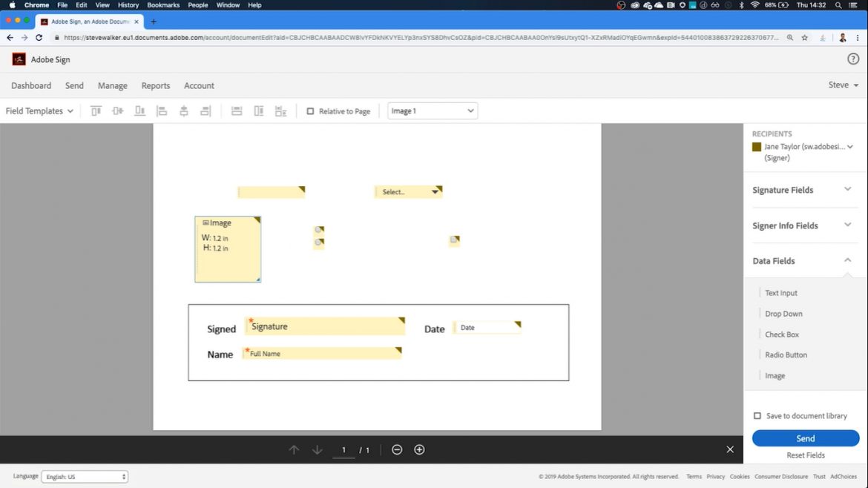
Task: Open the Chrome Bookmarks menu
Action: (x=163, y=4)
